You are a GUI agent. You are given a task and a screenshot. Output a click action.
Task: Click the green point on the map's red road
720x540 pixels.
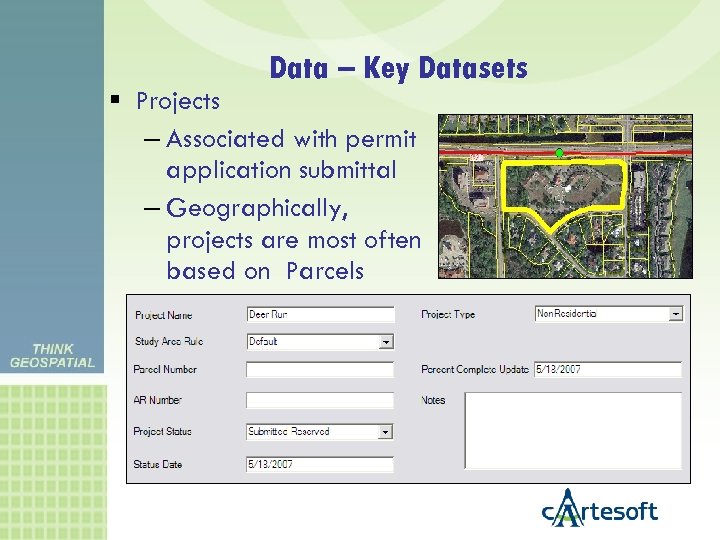pyautogui.click(x=559, y=153)
